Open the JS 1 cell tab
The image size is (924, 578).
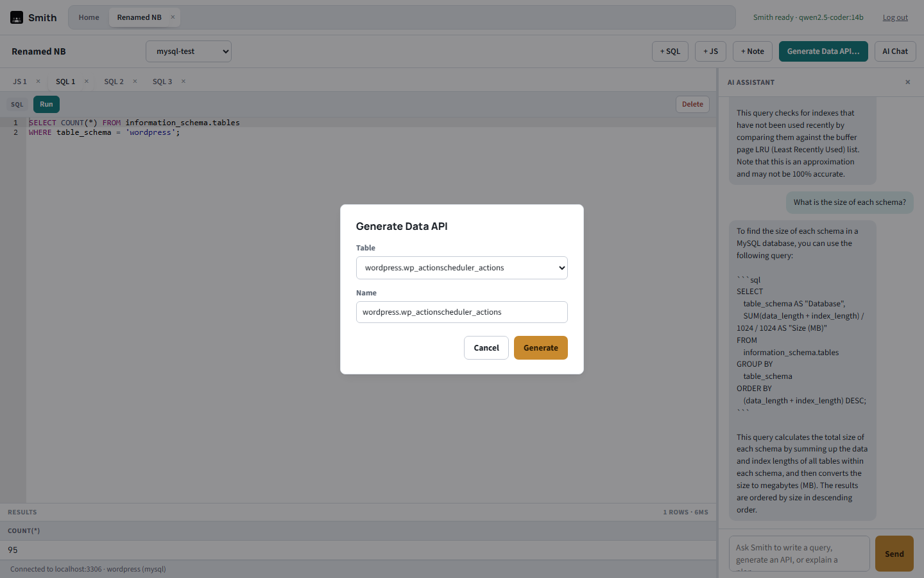(x=20, y=82)
